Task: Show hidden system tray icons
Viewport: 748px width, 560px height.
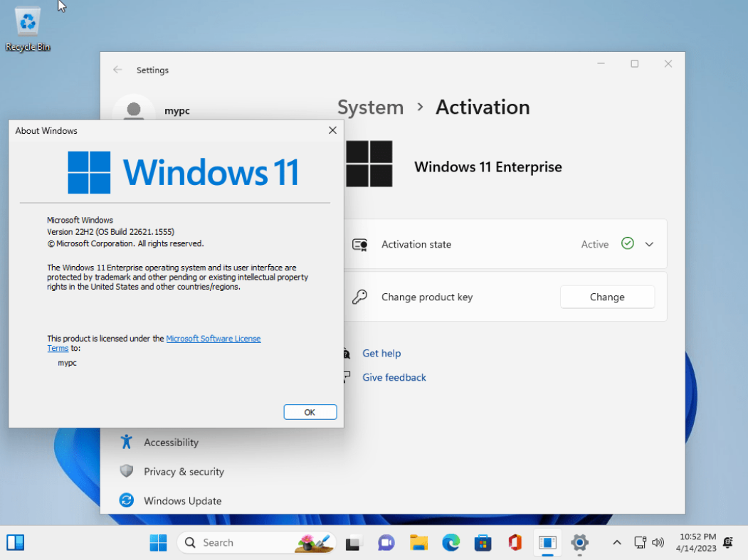Action: click(x=617, y=543)
